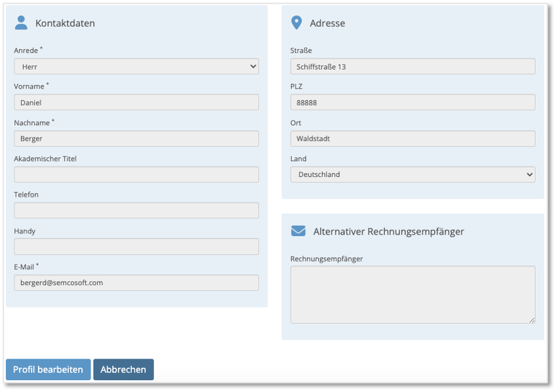Click the Profil bearbeiten button
Image resolution: width=556 pixels, height=392 pixels.
pyautogui.click(x=48, y=369)
